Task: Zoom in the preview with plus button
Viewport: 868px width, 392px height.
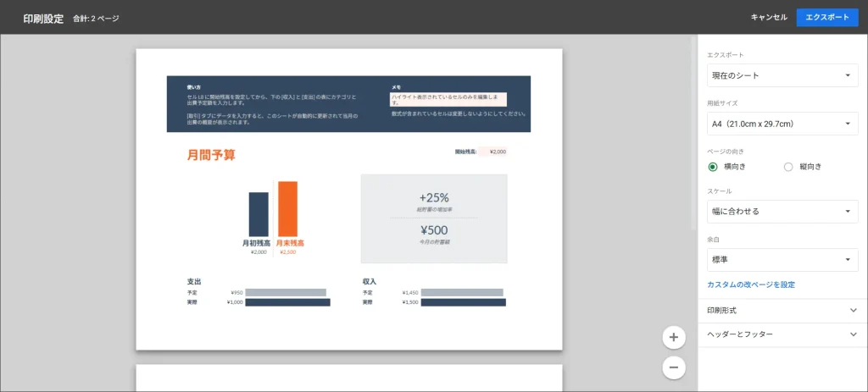Action: tap(674, 337)
